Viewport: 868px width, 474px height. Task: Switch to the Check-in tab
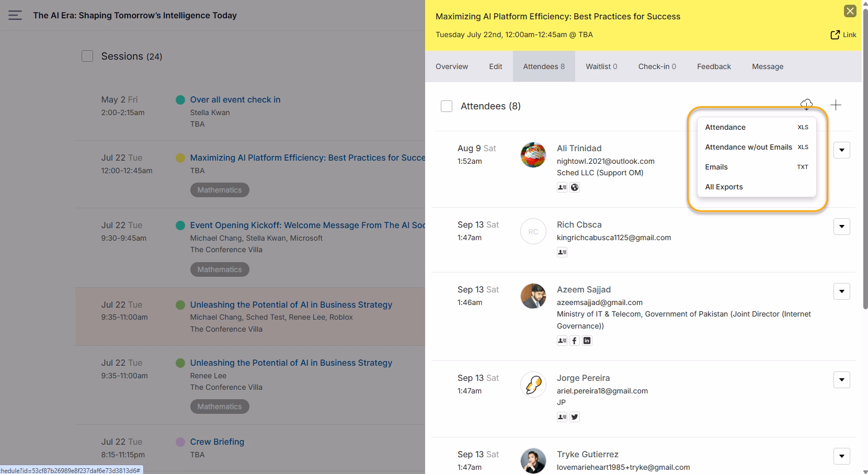click(657, 66)
